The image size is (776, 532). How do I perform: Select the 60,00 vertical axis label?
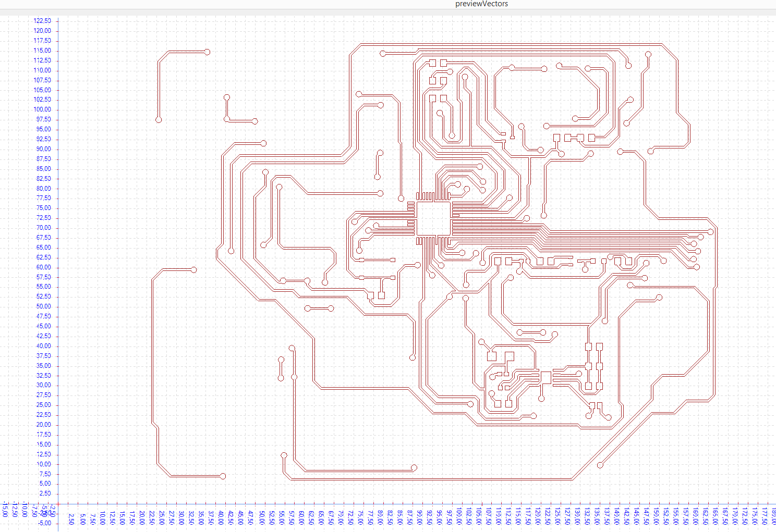(44, 267)
